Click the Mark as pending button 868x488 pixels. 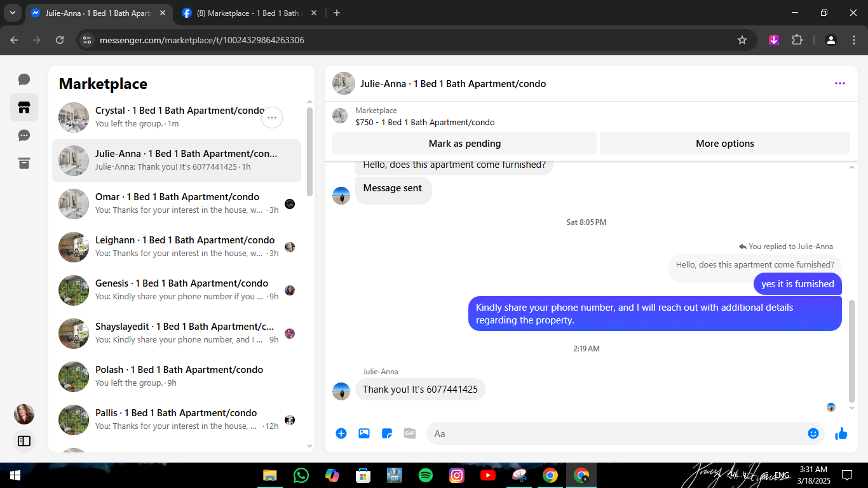pos(465,144)
